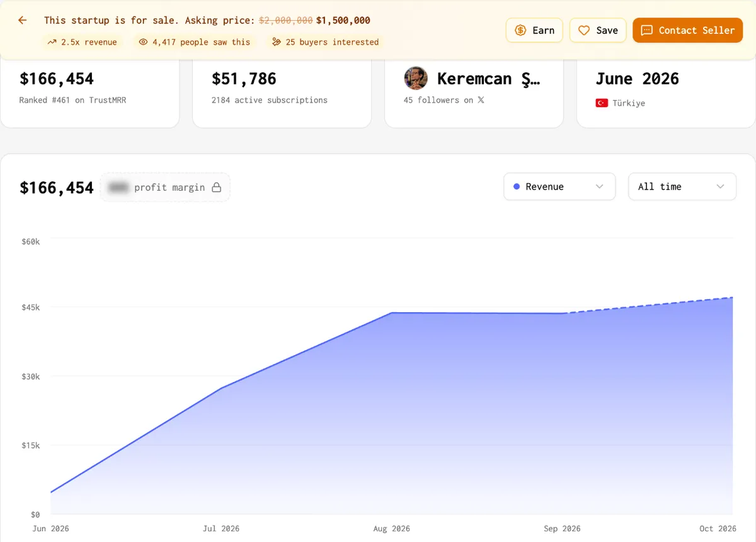Click the $166,454 total above the chart
756x542 pixels.
[x=57, y=188]
